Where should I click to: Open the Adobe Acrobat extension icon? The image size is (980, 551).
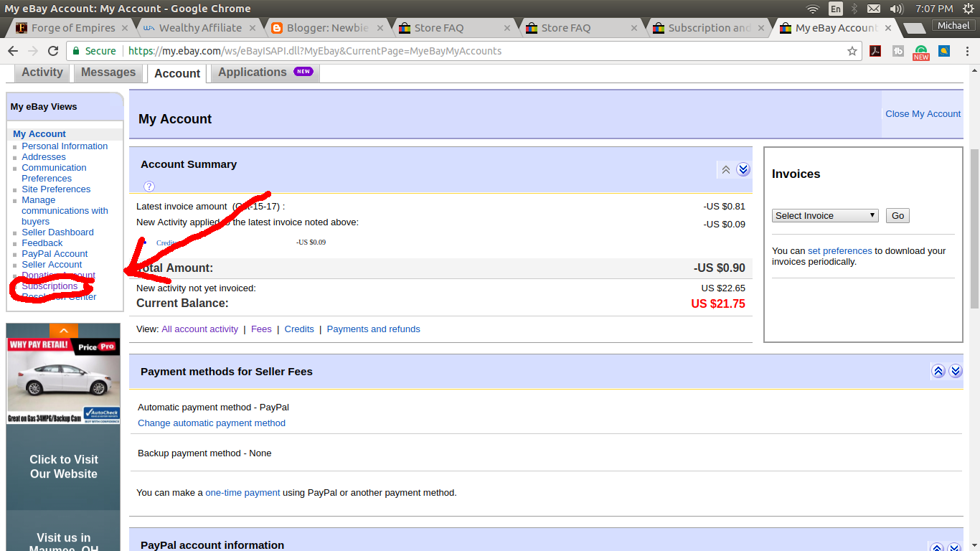(x=875, y=51)
